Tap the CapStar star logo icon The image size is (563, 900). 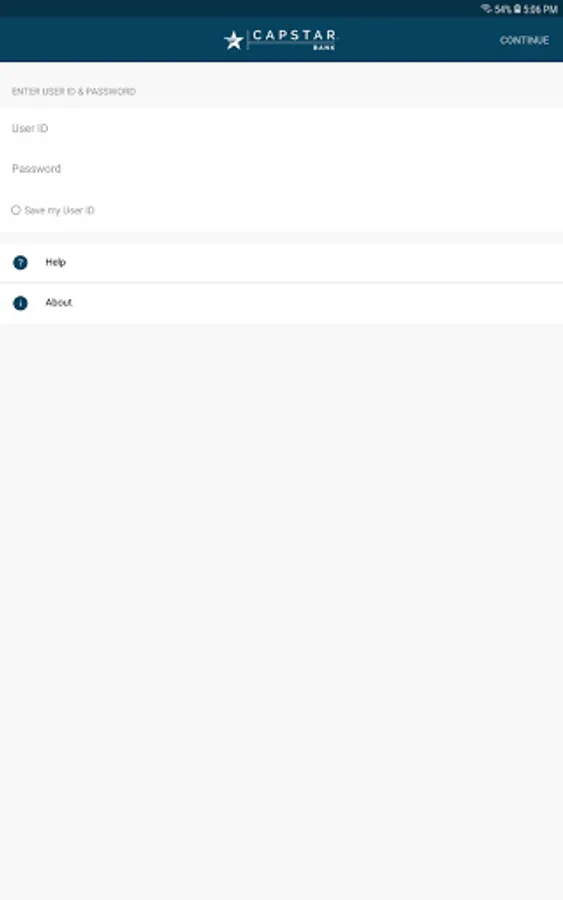(234, 40)
